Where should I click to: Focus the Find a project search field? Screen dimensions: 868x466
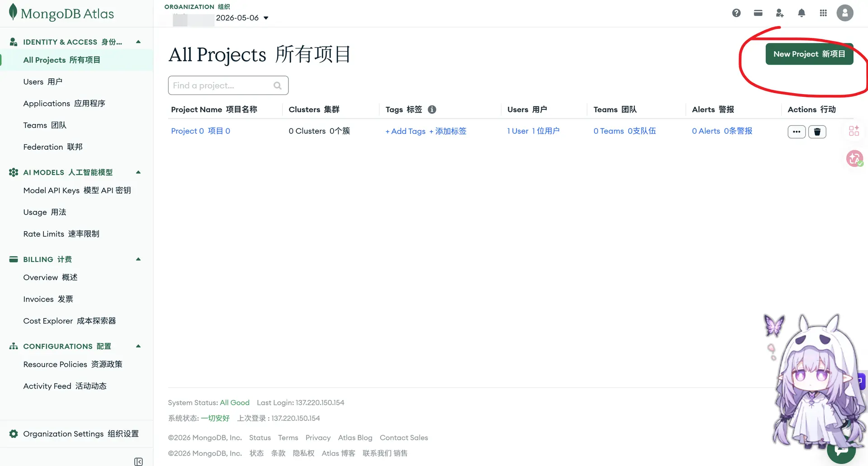pos(228,86)
